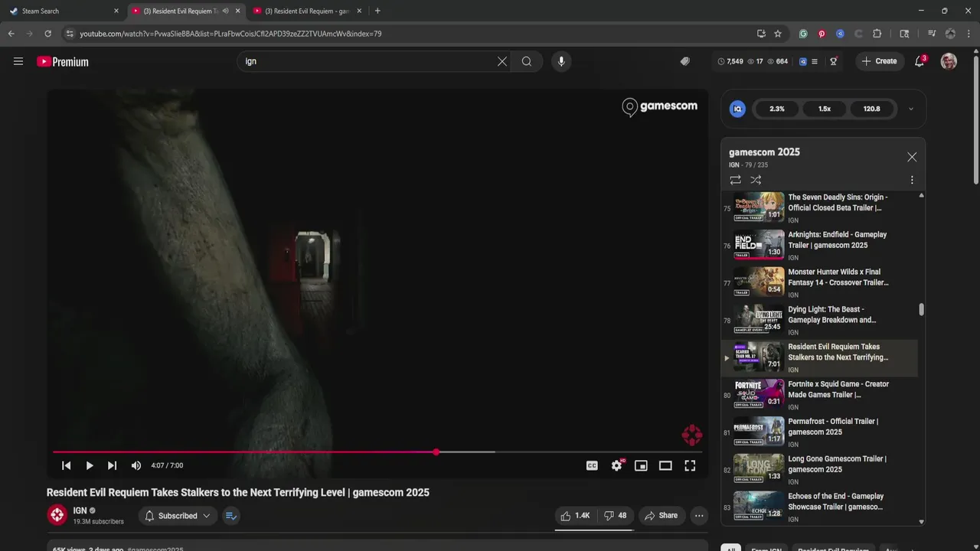Switch to the Steam Search browser tab
980x551 pixels.
[62, 11]
